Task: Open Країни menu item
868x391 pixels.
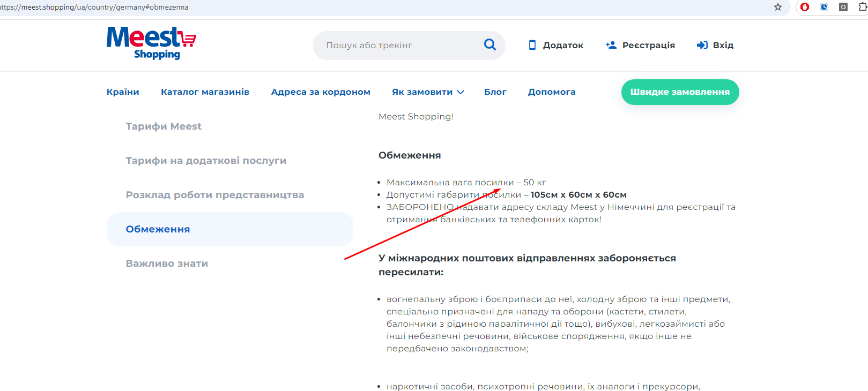Action: click(x=123, y=92)
